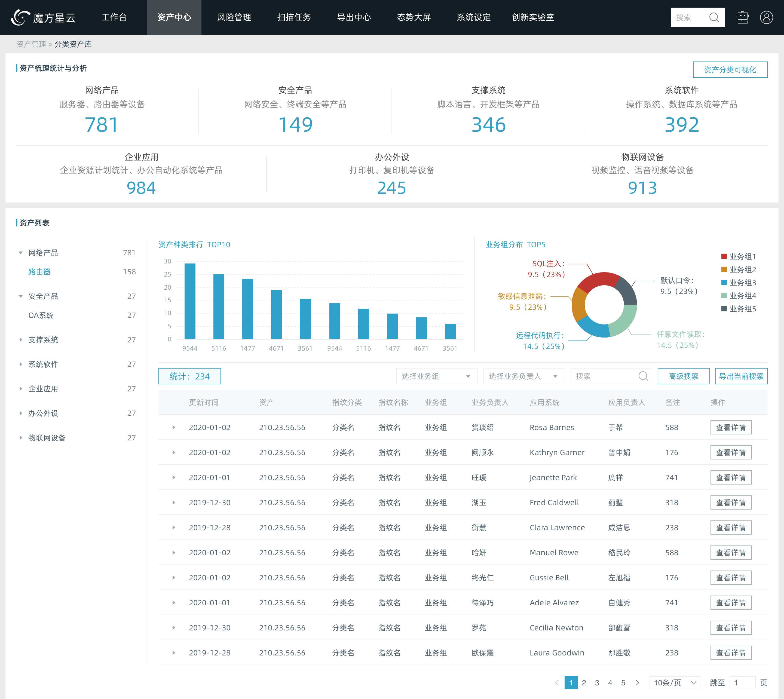Go to next page arrow in pagination
This screenshot has width=784, height=699.
[637, 682]
